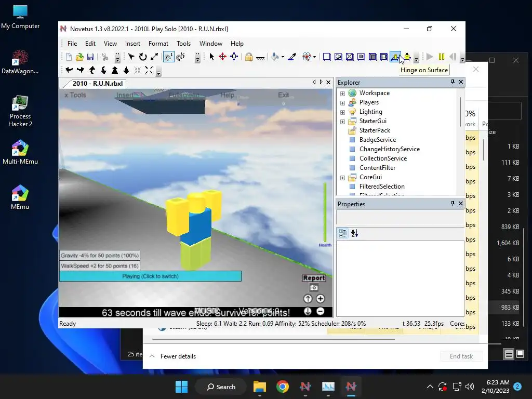Choose the red four-arrow Move tool
The image size is (532, 399).
(222, 57)
